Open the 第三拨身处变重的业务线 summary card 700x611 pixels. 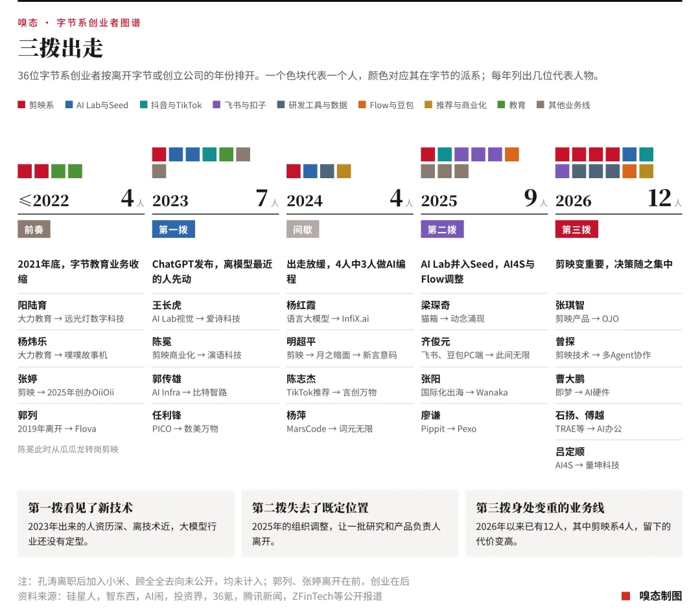point(574,524)
